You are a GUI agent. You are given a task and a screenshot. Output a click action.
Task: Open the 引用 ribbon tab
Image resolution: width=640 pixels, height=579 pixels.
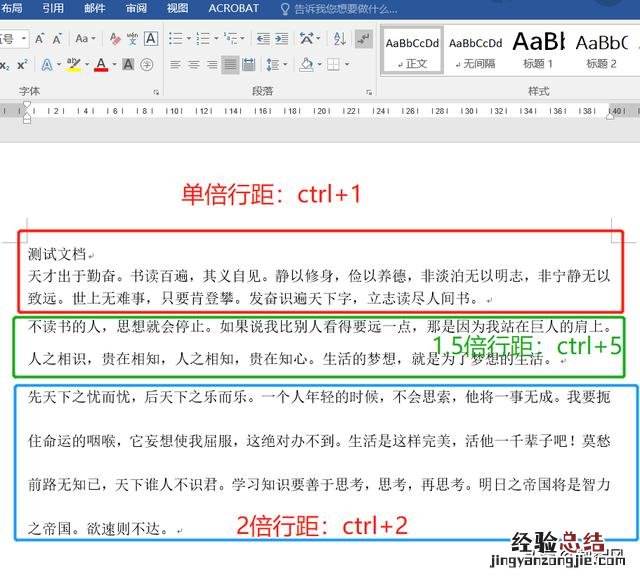tap(53, 8)
